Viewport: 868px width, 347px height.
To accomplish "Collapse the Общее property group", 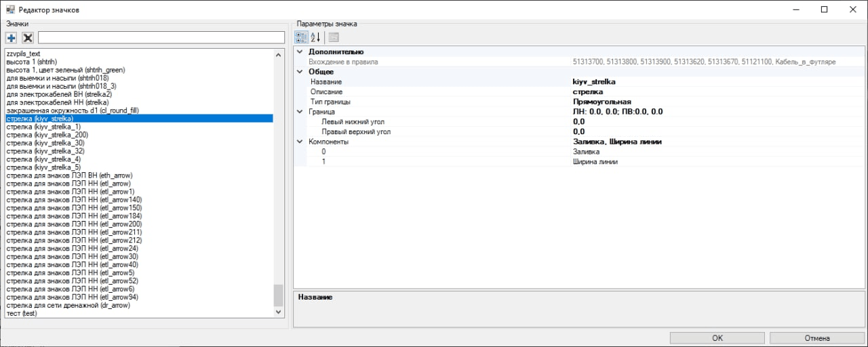I will coord(300,72).
